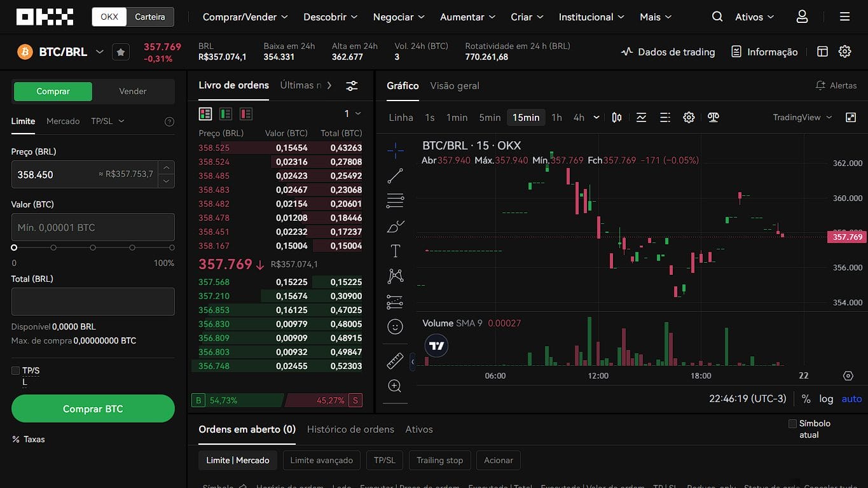Enable the TP/SL checkbox in the order form
868x488 pixels.
click(x=15, y=370)
